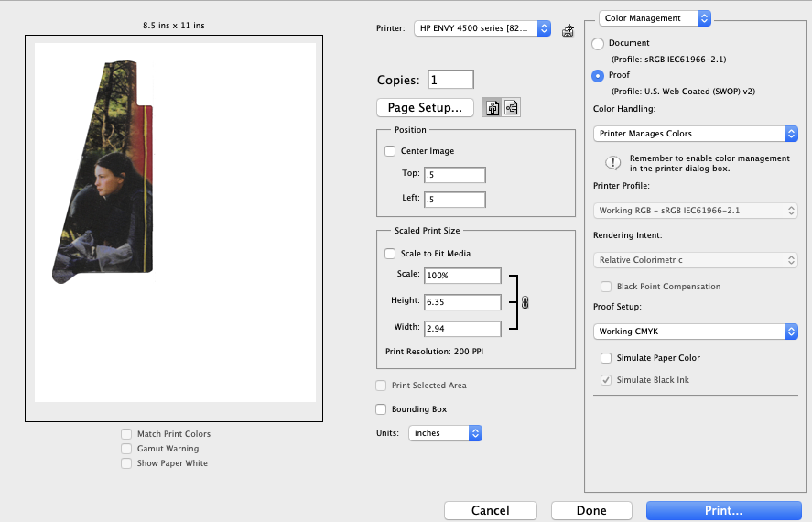Viewport: 812px width, 522px height.
Task: Click the Page Setup button
Action: (x=425, y=108)
